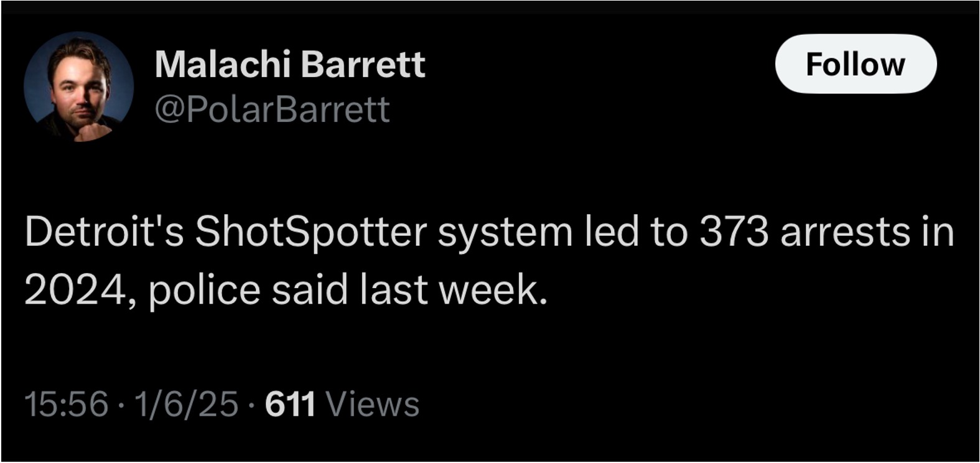Image resolution: width=980 pixels, height=463 pixels.
Task: Open Malachi Barrett's profile picture
Action: click(79, 87)
